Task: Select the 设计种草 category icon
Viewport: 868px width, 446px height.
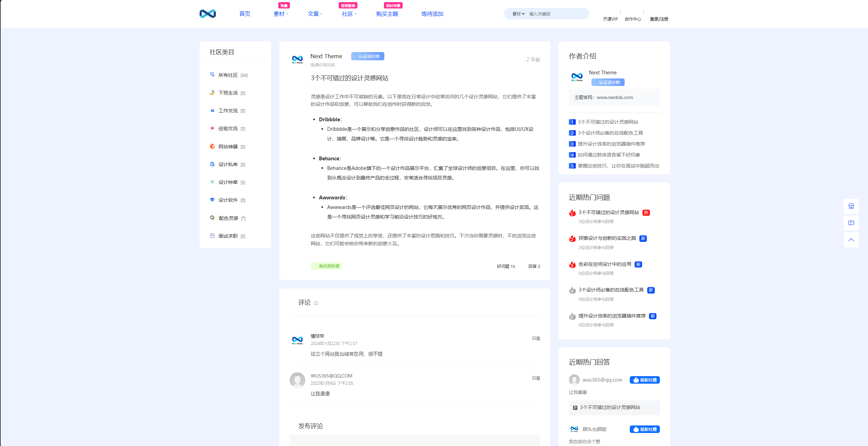Action: [x=212, y=182]
